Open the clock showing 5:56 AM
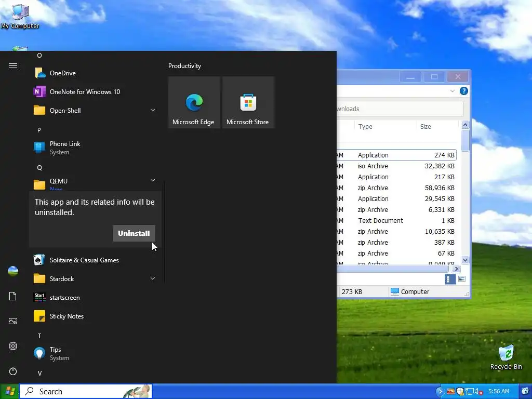 click(499, 391)
